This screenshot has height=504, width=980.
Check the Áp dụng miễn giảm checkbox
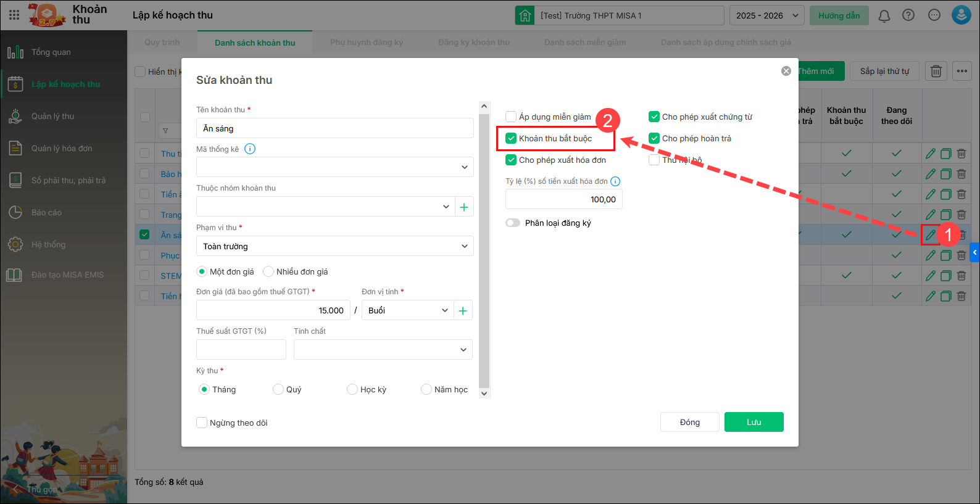pos(511,117)
